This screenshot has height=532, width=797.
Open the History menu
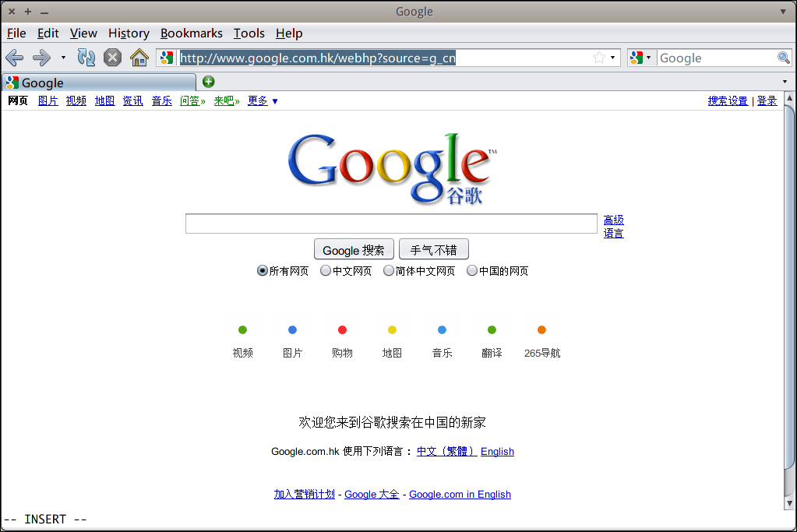click(x=129, y=33)
